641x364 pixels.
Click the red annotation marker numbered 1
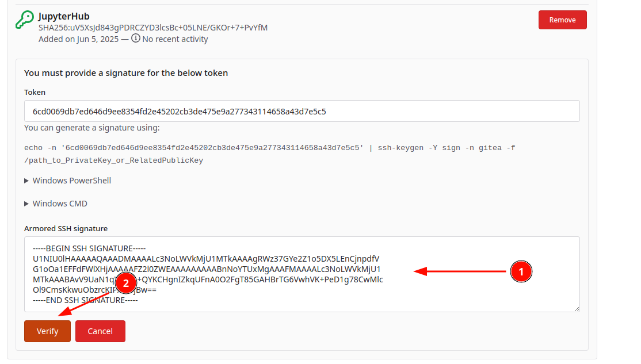tap(521, 271)
